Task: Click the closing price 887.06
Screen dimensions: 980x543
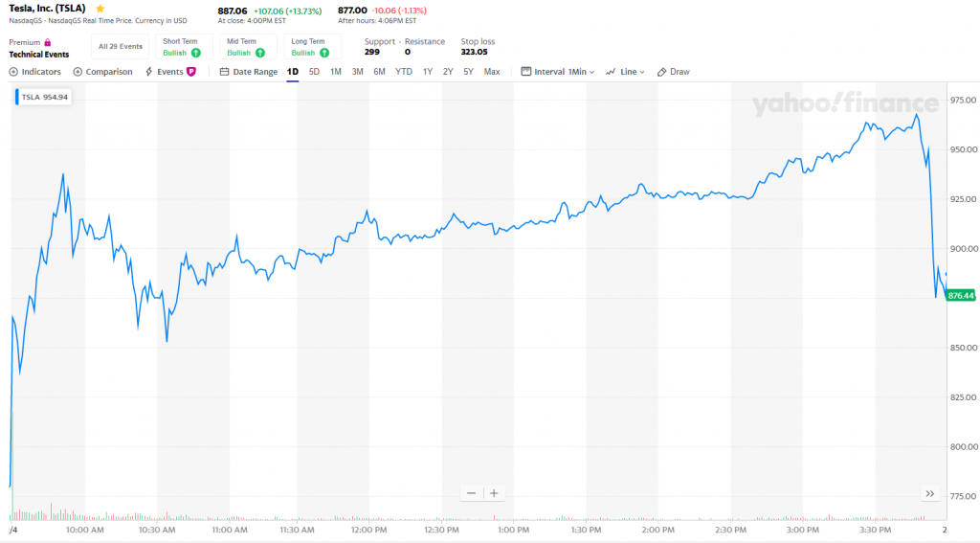Action: 233,11
